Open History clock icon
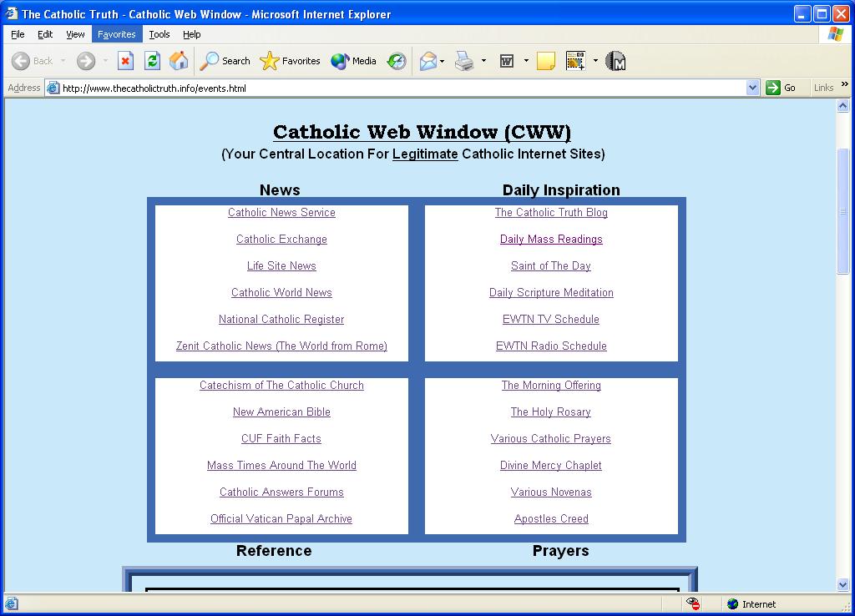Viewport: 855px width, 616px height. [x=397, y=61]
